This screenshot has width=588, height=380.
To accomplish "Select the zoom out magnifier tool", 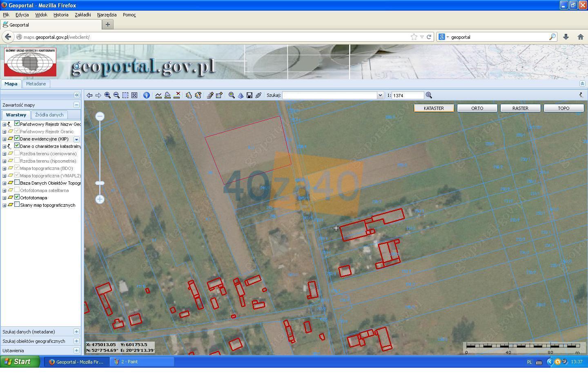I will pos(116,95).
